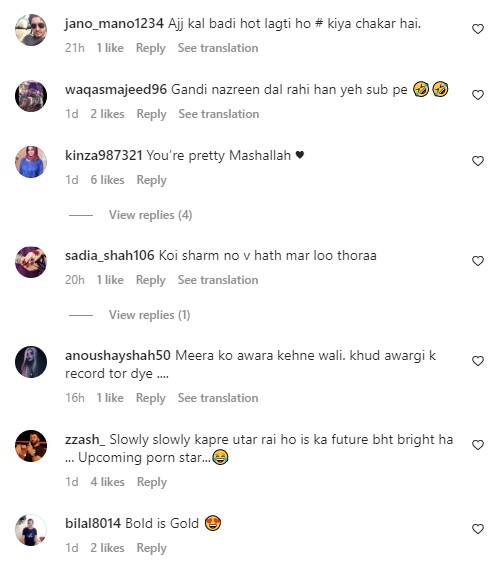The height and width of the screenshot is (577, 495).
Task: View the 6 likes on kinza987321's comment
Action: (x=107, y=180)
